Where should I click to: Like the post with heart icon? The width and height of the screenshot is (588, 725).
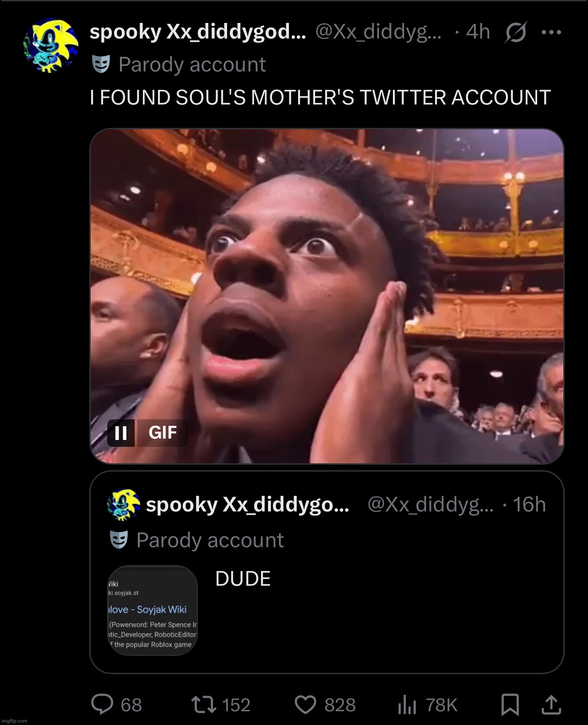pyautogui.click(x=305, y=704)
